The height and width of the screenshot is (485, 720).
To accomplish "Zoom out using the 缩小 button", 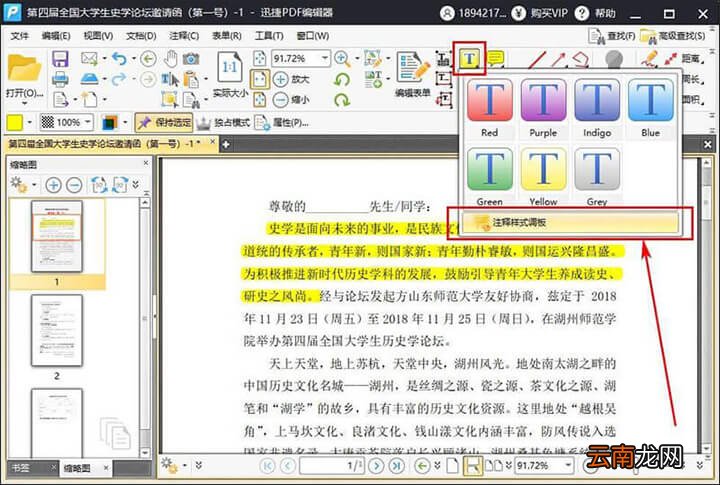I will click(x=291, y=99).
